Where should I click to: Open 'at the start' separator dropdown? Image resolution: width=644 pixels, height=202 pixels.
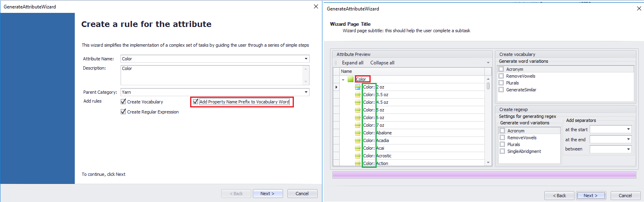coord(628,129)
